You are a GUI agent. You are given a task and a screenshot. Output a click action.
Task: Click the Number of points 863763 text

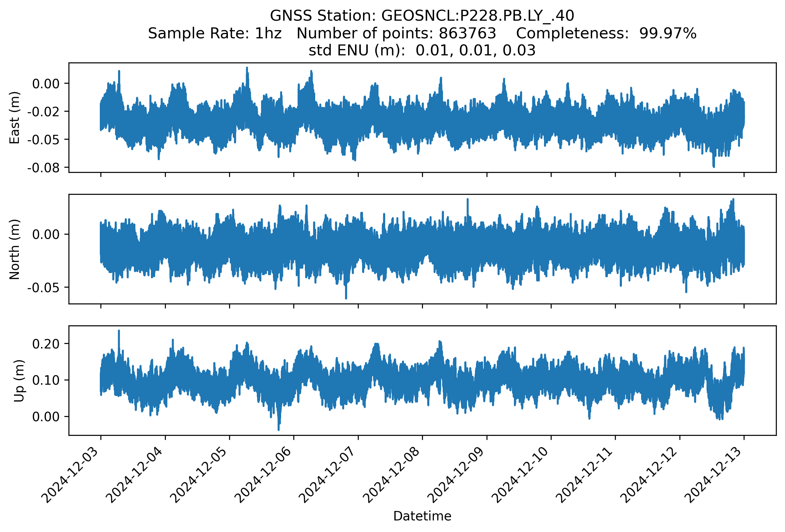pos(396,33)
